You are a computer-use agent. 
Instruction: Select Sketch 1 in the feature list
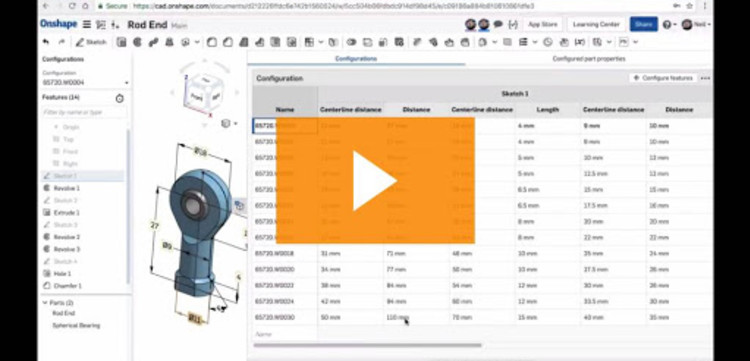coord(82,175)
